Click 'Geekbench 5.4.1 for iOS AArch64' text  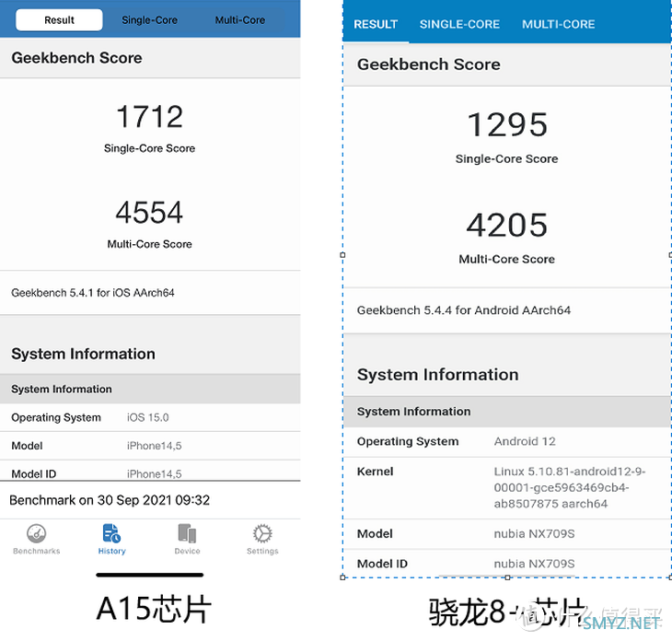click(x=93, y=293)
